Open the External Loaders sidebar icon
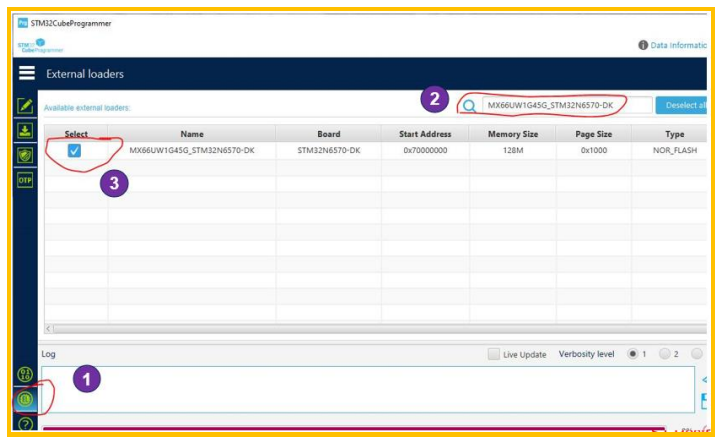 pos(25,399)
